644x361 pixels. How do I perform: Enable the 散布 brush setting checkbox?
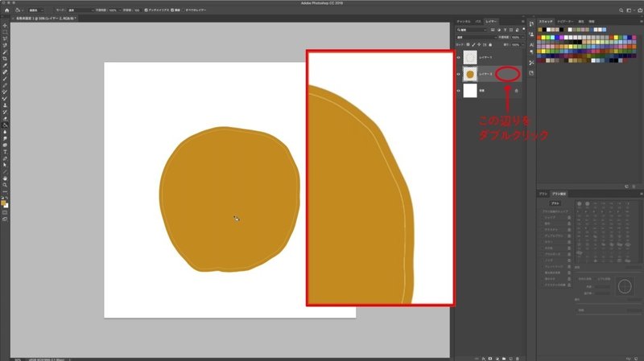click(543, 224)
